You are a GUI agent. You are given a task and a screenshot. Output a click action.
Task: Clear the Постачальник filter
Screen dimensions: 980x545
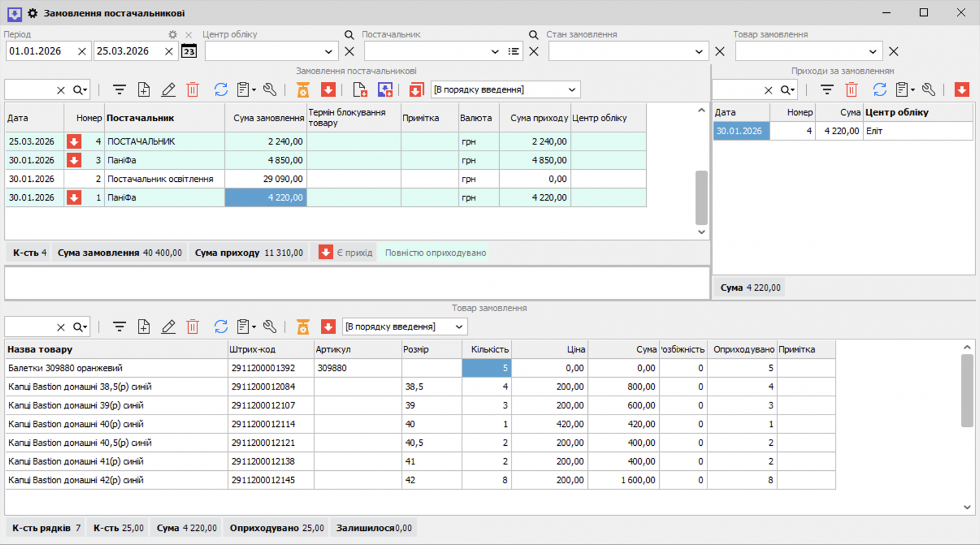[x=533, y=51]
